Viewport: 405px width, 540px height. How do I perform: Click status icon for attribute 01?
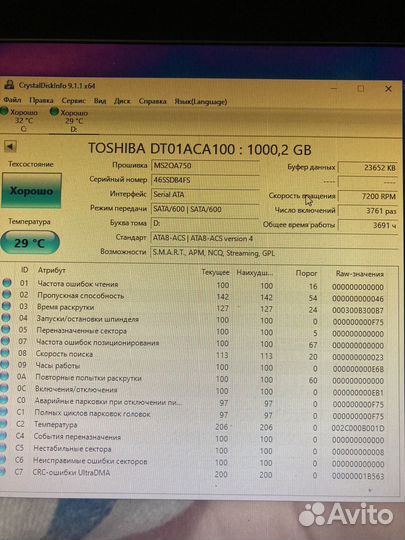pos(7,283)
